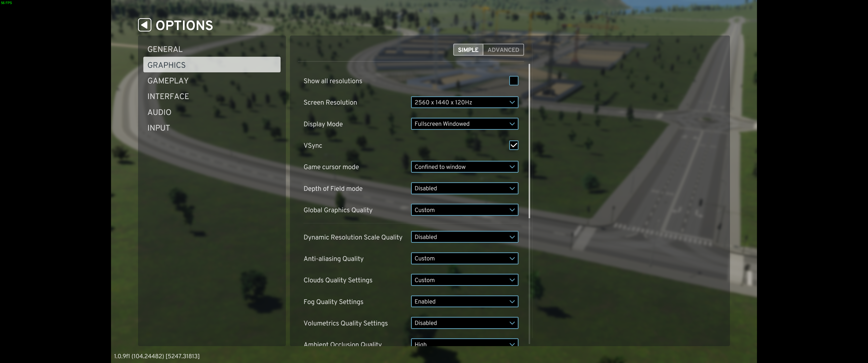Switch to the SIMPLE settings tab

[468, 49]
